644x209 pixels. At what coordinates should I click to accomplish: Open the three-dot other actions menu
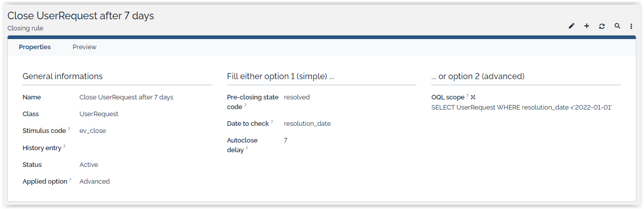[x=631, y=26]
